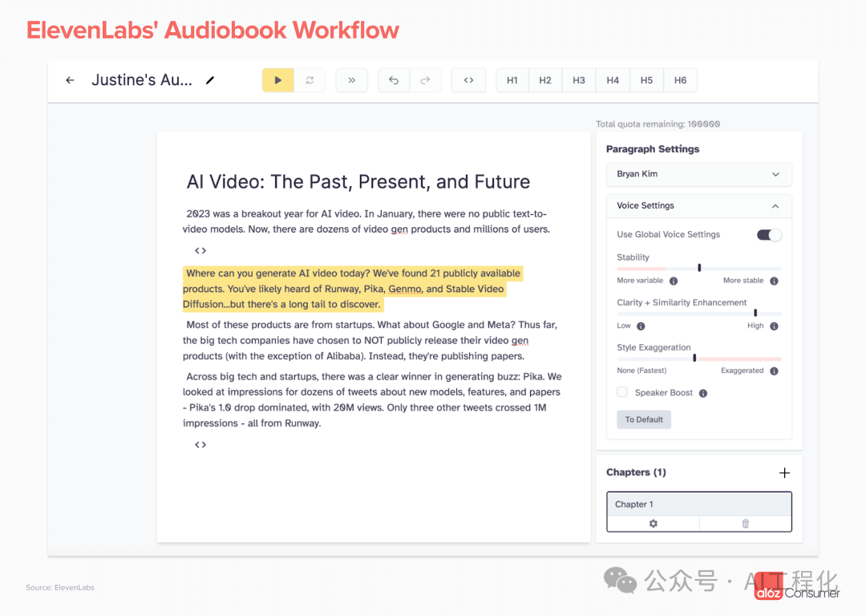
Task: Toggle Use Global Voice Settings switch
Action: coord(769,235)
